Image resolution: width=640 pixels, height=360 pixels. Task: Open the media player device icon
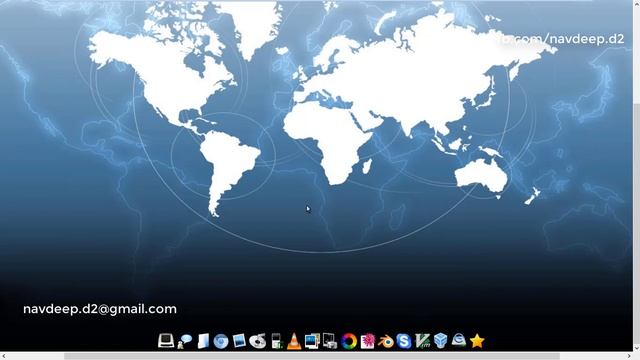[276, 341]
